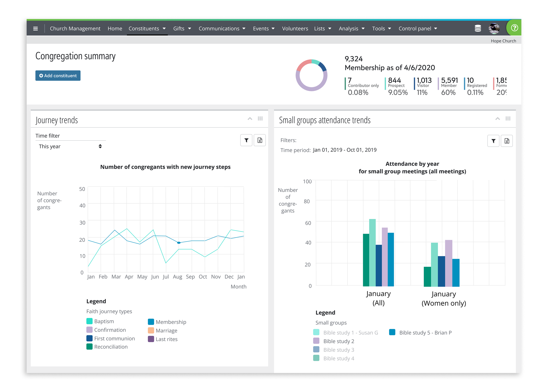Click the Church Management title link
548x392 pixels.
[x=75, y=29]
